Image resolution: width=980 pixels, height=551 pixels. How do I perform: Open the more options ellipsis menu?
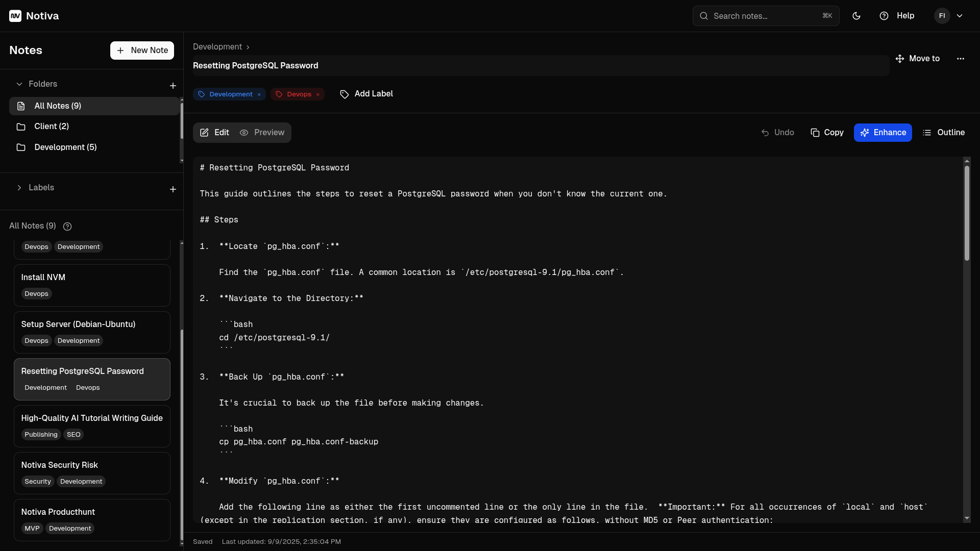[x=960, y=59]
